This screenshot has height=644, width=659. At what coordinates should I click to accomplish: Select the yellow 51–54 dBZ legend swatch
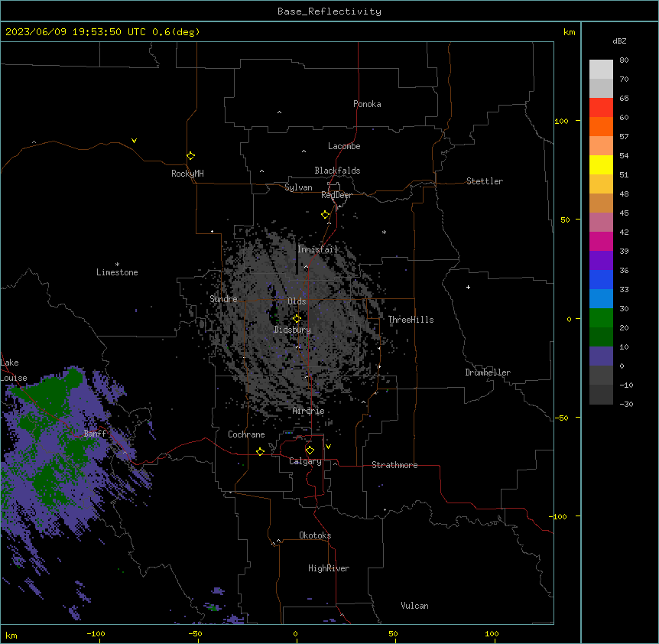pos(601,164)
